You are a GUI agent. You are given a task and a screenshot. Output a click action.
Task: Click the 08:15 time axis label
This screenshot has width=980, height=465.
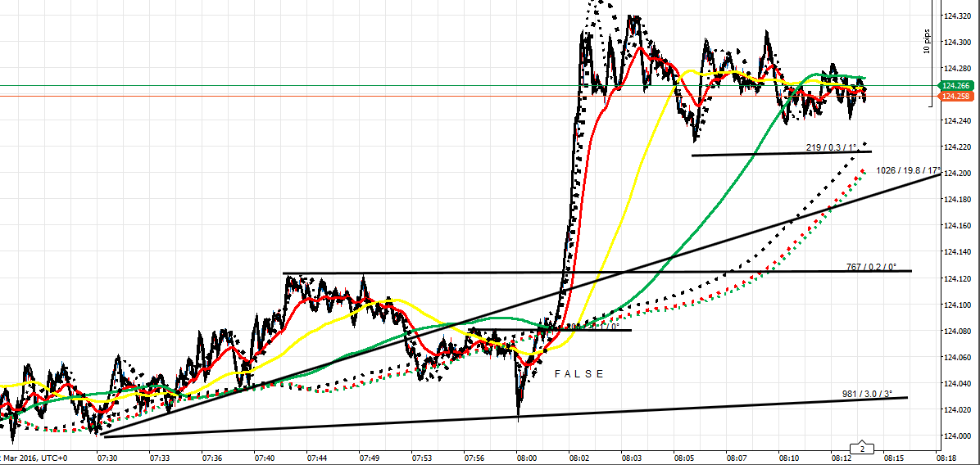(x=893, y=458)
